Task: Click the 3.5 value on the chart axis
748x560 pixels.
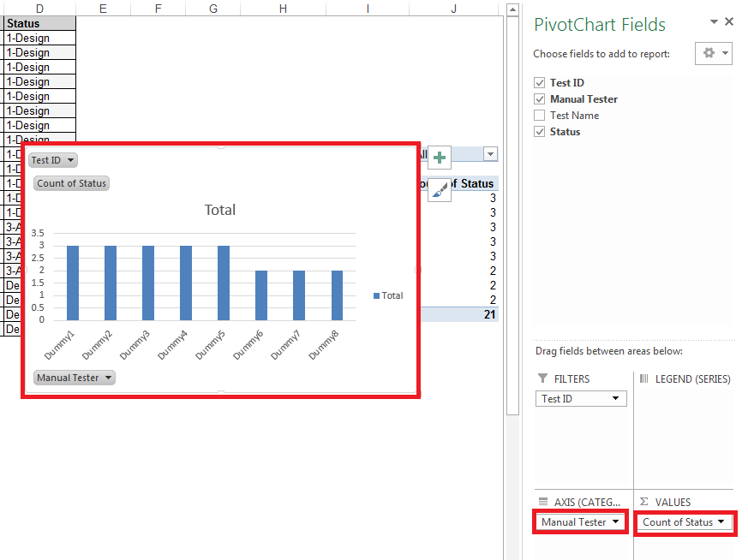Action: click(x=38, y=233)
